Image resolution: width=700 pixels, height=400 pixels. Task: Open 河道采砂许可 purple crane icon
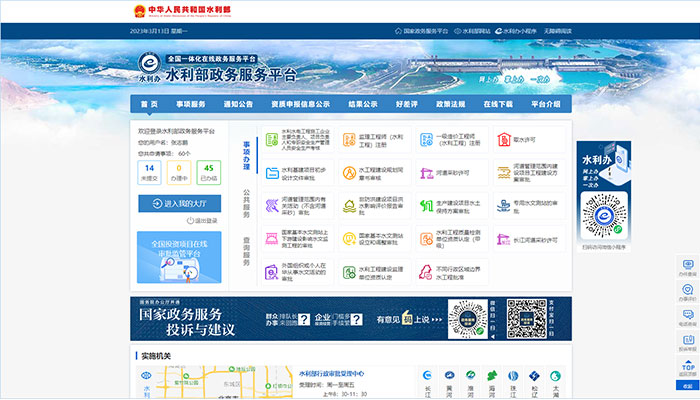point(426,173)
